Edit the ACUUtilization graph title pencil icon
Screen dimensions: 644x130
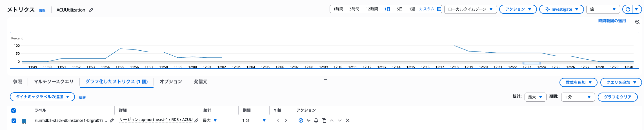point(91,10)
